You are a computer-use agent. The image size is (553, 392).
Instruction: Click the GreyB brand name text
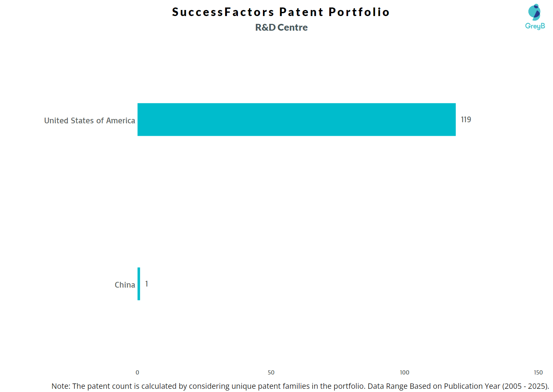pos(535,26)
